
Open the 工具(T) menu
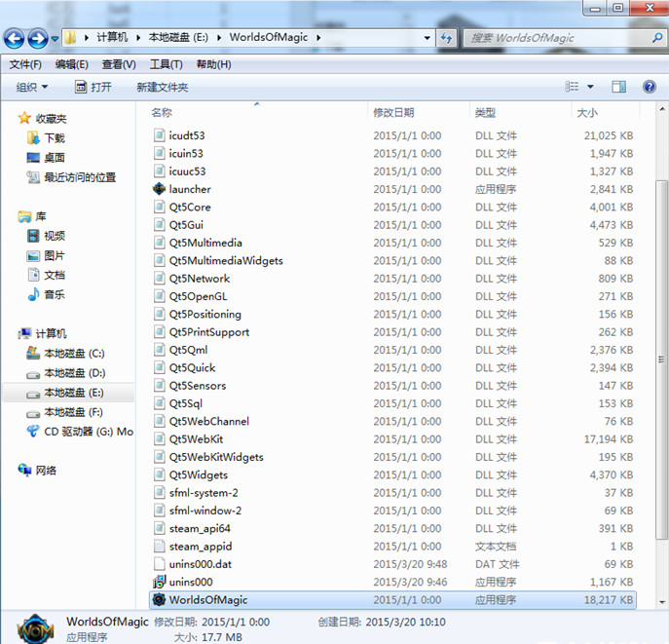pyautogui.click(x=166, y=64)
